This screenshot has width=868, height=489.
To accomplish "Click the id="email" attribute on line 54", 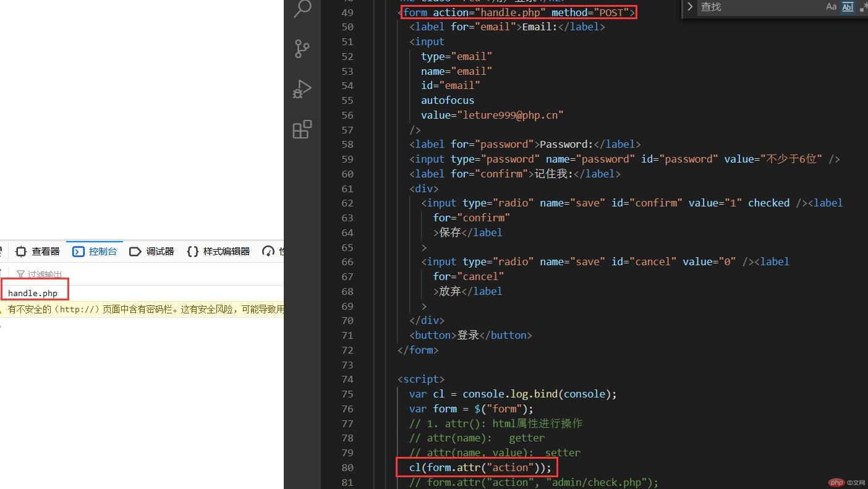I will pos(451,85).
